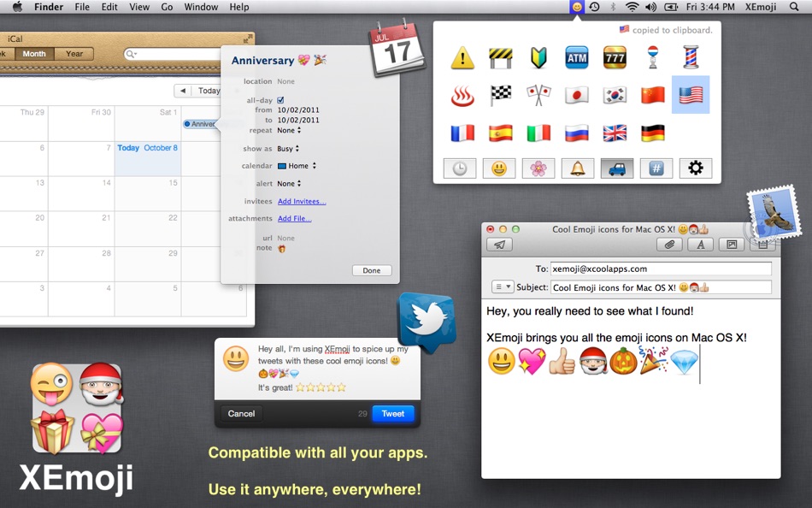This screenshot has height=508, width=812.
Task: Cancel the tweet
Action: point(241,414)
